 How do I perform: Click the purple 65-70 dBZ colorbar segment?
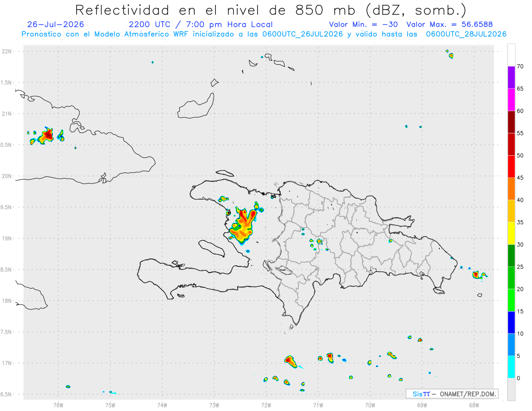511,78
